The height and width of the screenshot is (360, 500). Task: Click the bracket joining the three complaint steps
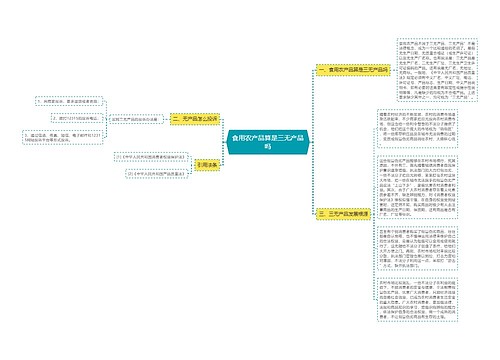(106, 119)
